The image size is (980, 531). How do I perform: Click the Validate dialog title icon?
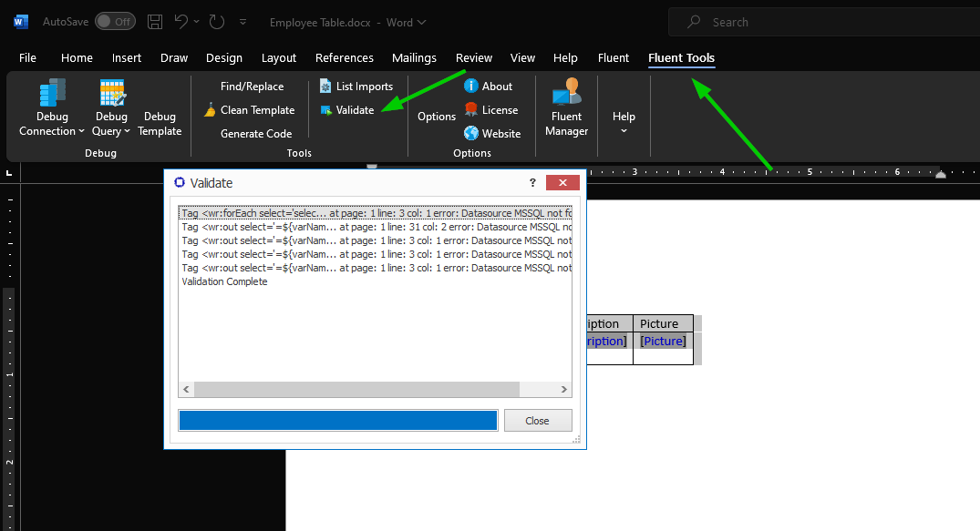coord(180,182)
